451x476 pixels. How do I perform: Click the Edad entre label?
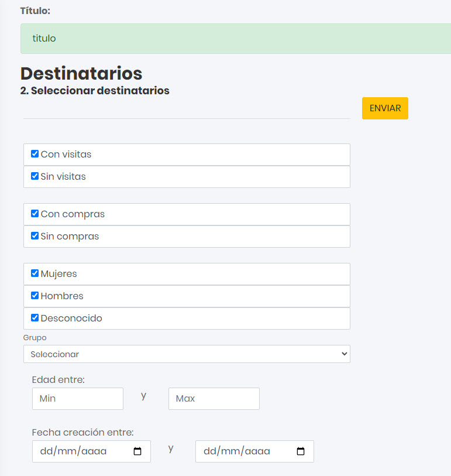point(58,379)
